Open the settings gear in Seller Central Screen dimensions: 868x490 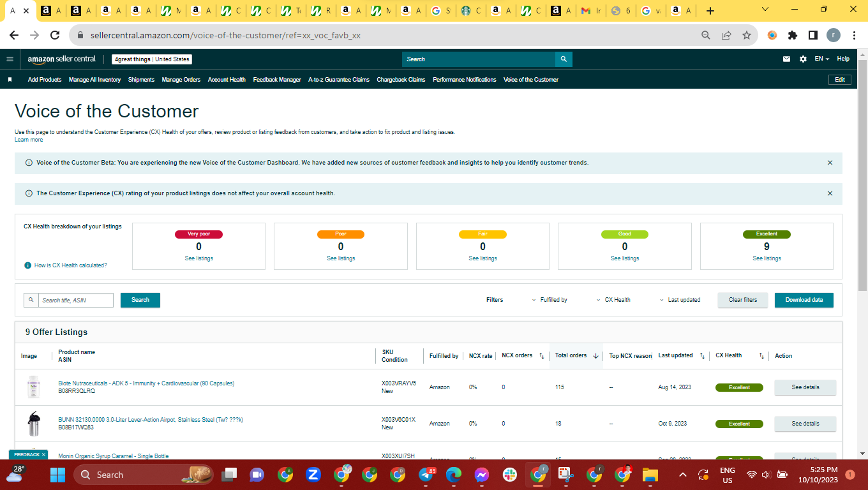coord(803,59)
